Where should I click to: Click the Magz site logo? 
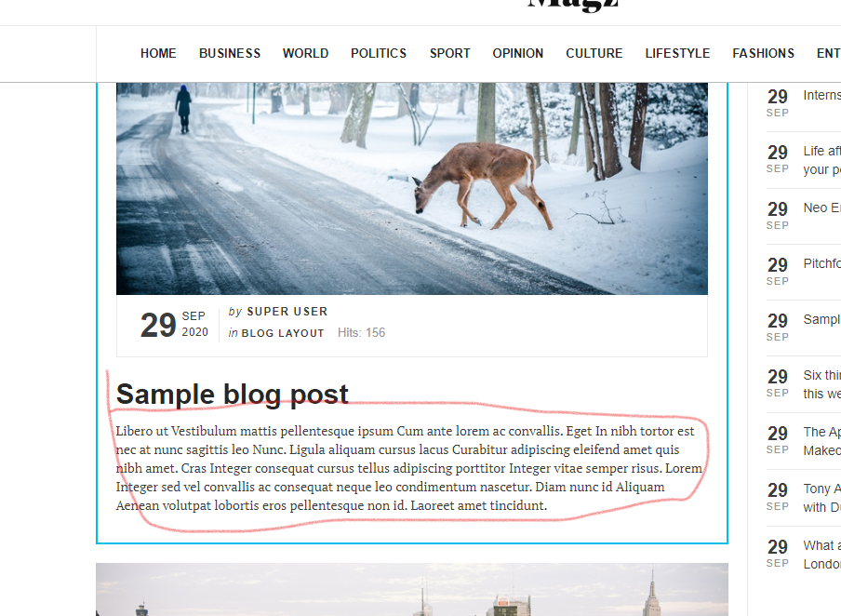coord(573,6)
